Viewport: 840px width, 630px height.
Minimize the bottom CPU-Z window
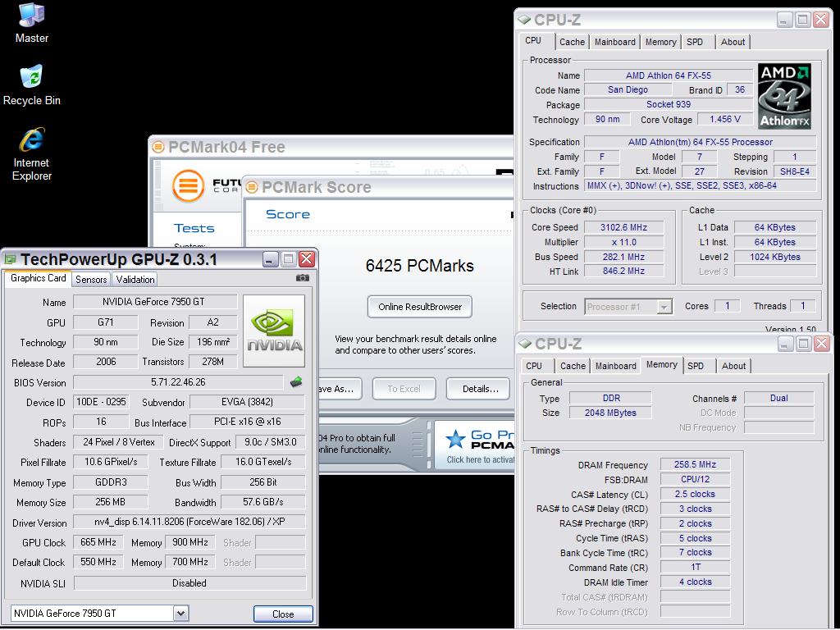[x=785, y=344]
